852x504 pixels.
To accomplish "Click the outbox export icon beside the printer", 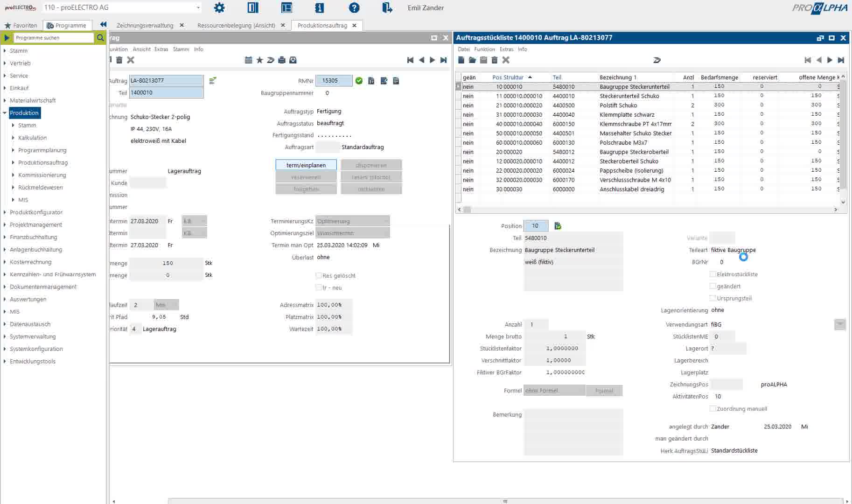I will (293, 60).
